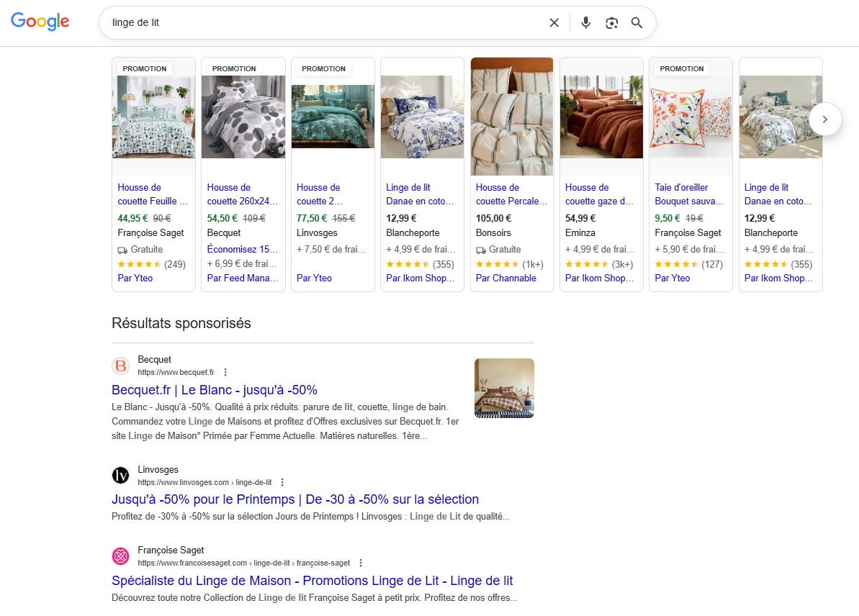
Task: Open Becquet.fr Le Blanc -50% ad link
Action: [214, 390]
